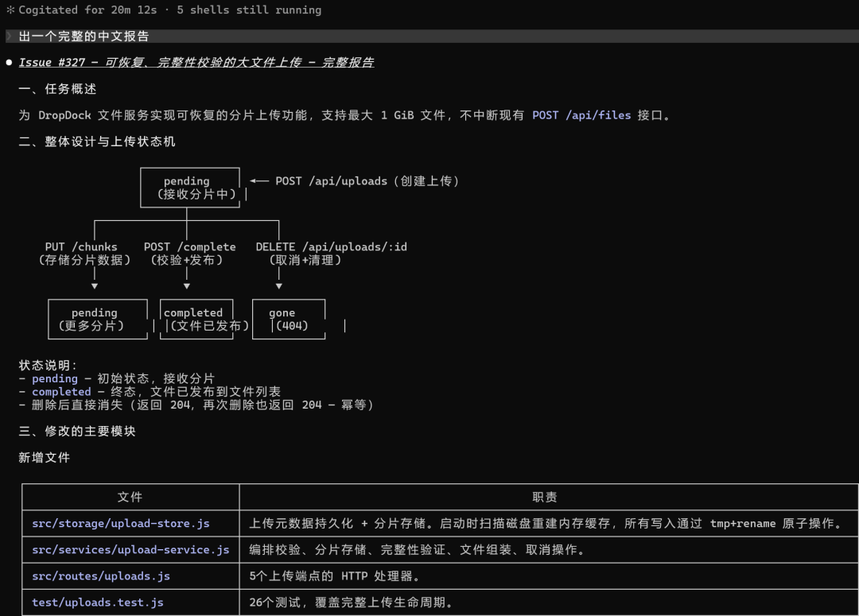Click the prompt line '出一个完整的中文报告'
Viewport: 859px width, 616px height.
point(84,36)
